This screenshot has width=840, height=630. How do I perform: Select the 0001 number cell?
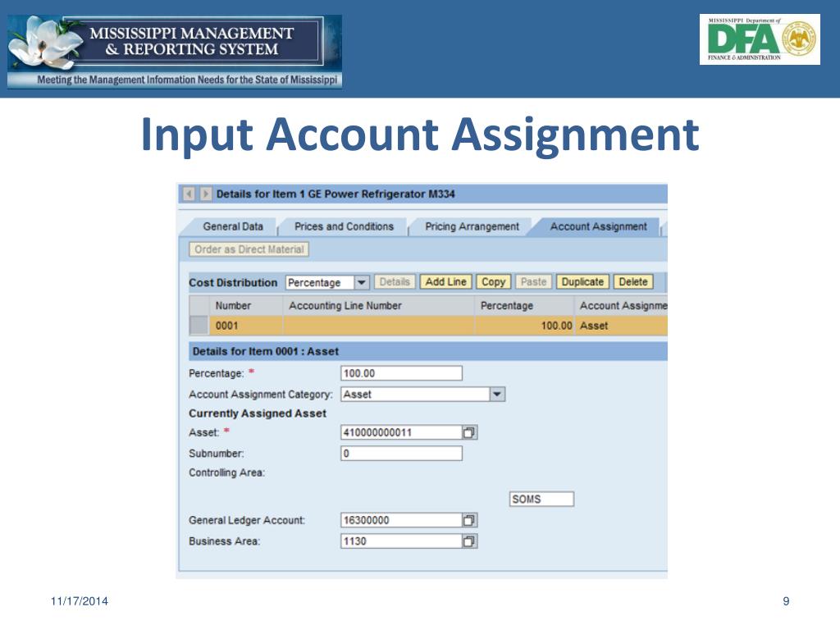[x=246, y=326]
